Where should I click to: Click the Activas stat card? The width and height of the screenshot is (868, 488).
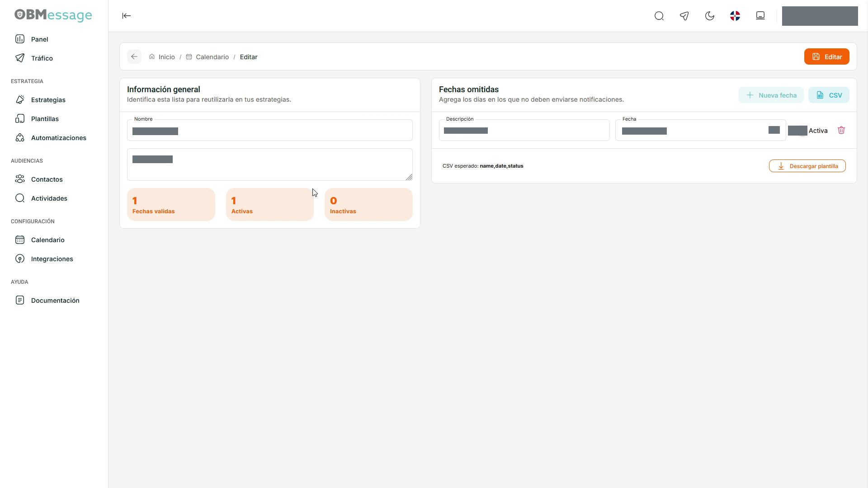pyautogui.click(x=270, y=205)
